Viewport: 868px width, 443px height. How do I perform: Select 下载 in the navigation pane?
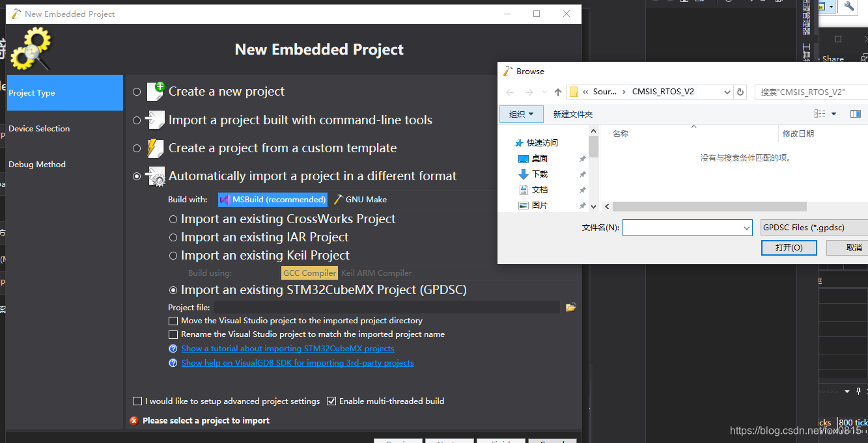tap(539, 174)
